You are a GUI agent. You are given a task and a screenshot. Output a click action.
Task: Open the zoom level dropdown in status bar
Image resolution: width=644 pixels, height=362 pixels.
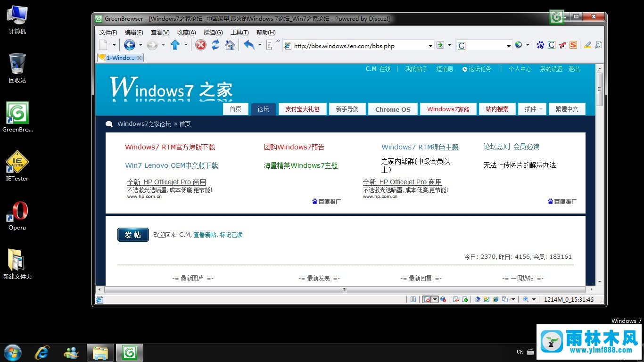[x=534, y=299]
